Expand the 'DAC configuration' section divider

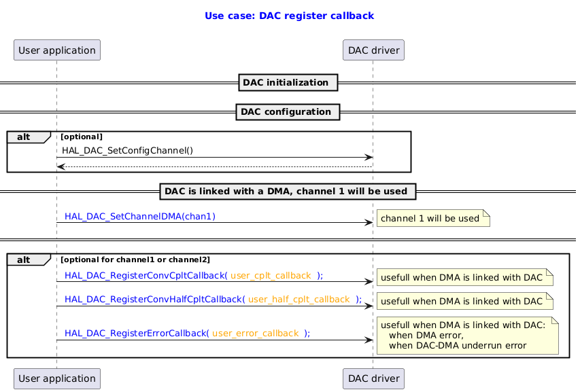pyautogui.click(x=288, y=111)
